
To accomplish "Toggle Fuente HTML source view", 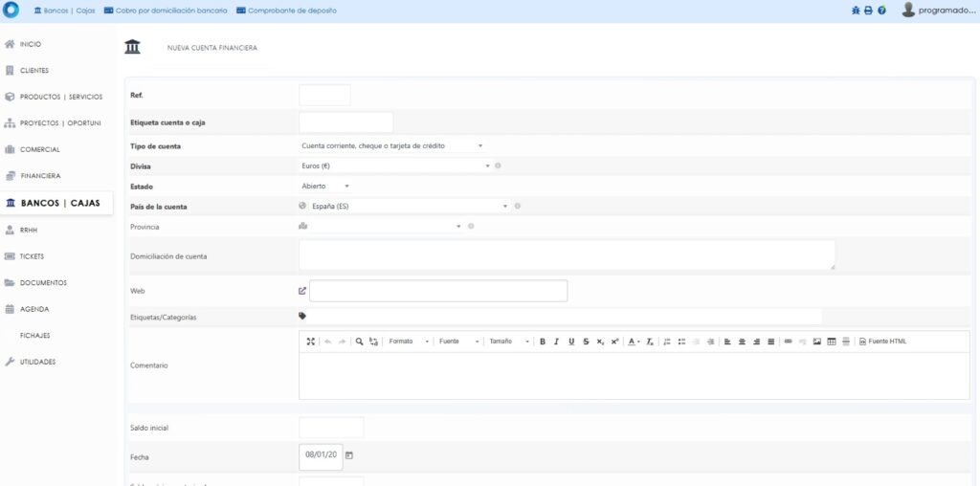I will point(882,342).
